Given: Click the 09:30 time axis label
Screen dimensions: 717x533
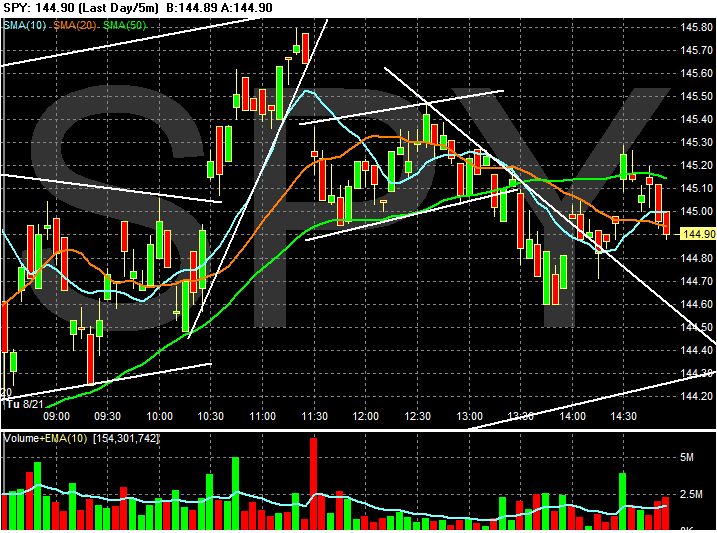Looking at the screenshot, I should coord(107,416).
